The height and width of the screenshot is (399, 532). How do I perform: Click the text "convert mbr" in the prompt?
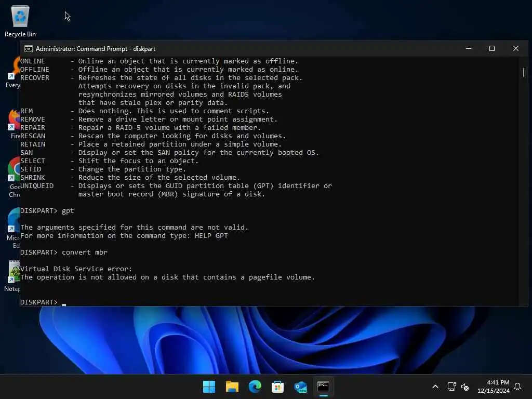[x=85, y=252]
